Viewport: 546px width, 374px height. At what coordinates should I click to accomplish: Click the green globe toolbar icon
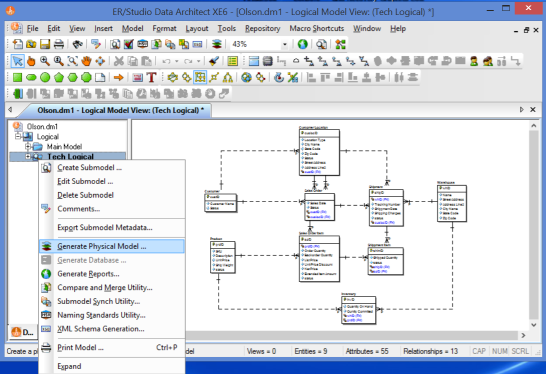303,44
